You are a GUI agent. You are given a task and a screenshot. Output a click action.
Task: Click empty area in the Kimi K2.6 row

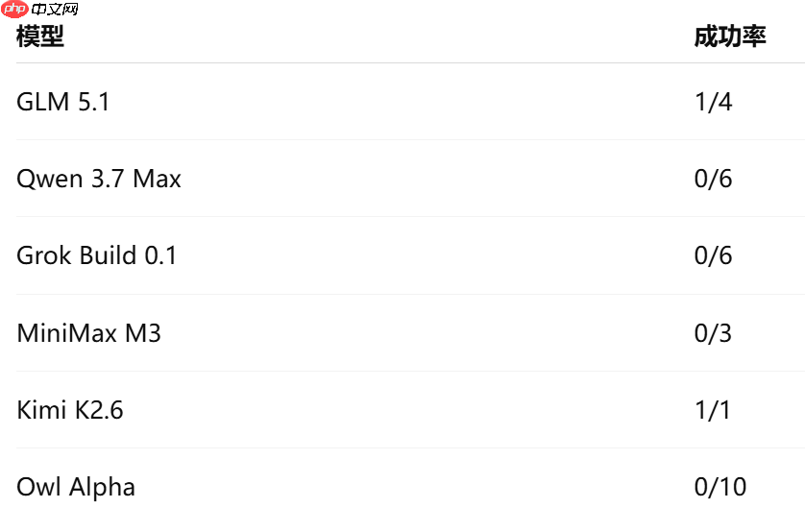401,410
